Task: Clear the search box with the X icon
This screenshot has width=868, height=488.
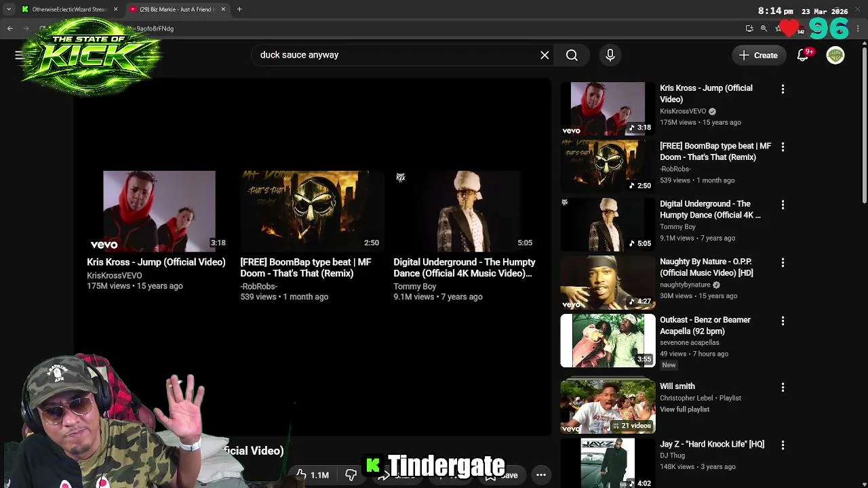Action: click(545, 55)
